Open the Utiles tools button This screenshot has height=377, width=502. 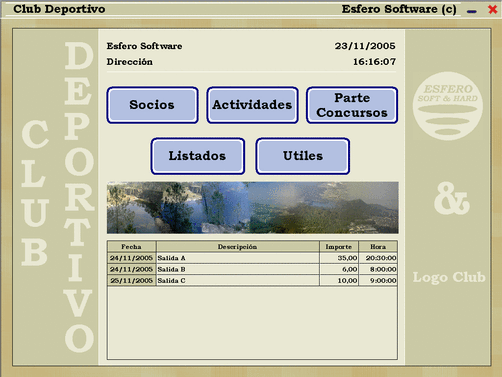(x=303, y=156)
